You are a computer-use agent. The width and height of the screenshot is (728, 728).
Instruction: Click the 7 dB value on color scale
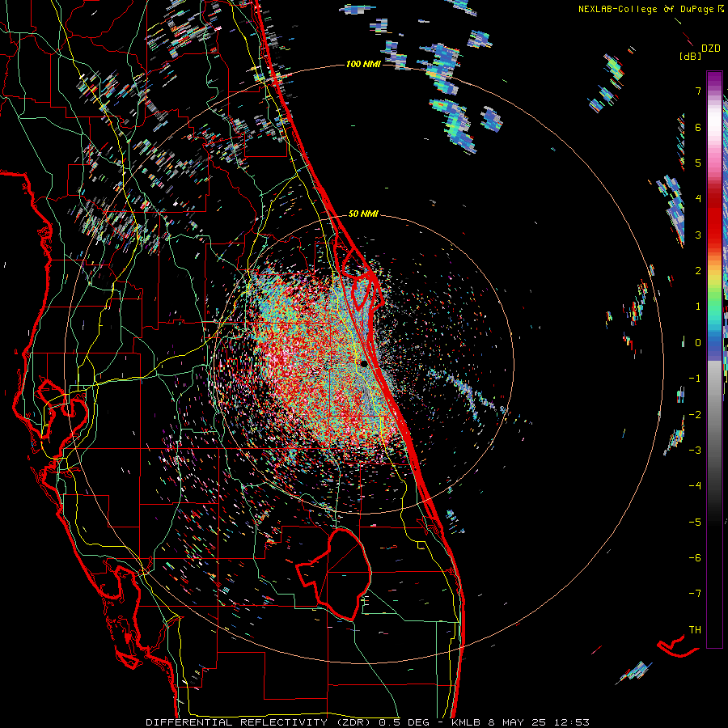(x=698, y=91)
